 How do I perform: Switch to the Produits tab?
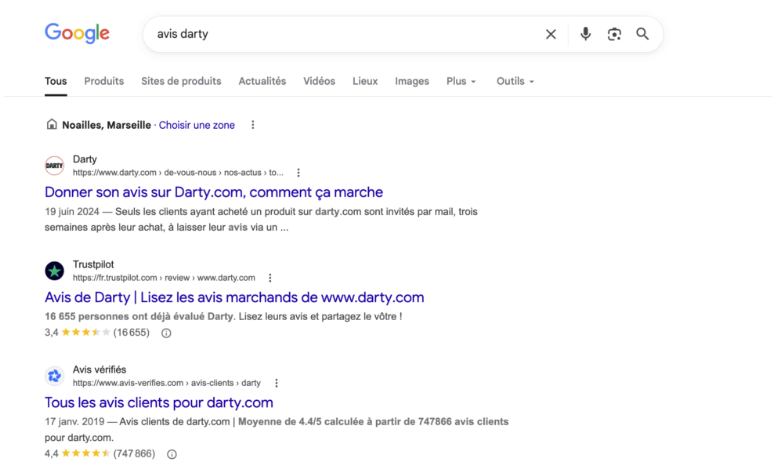point(104,81)
